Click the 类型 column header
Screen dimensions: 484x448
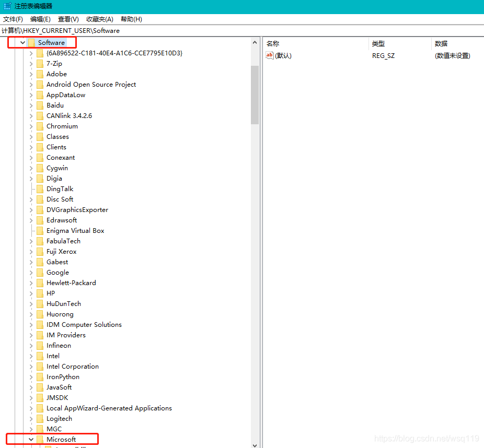click(x=400, y=44)
